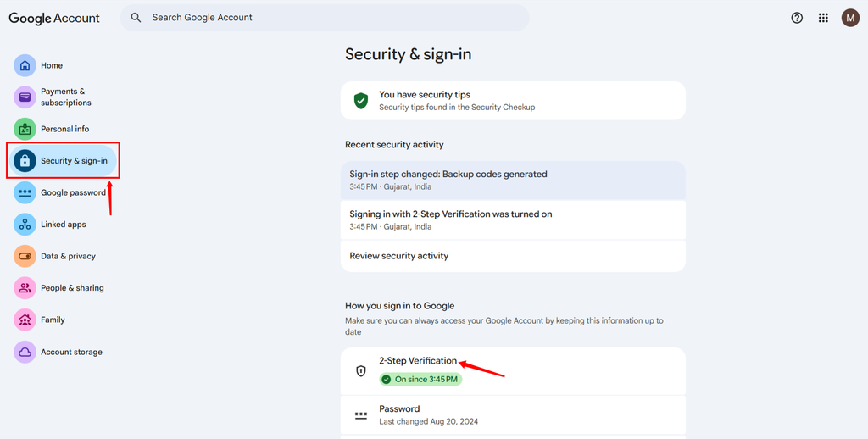
Task: Click the Password row dots icon
Action: (x=361, y=414)
